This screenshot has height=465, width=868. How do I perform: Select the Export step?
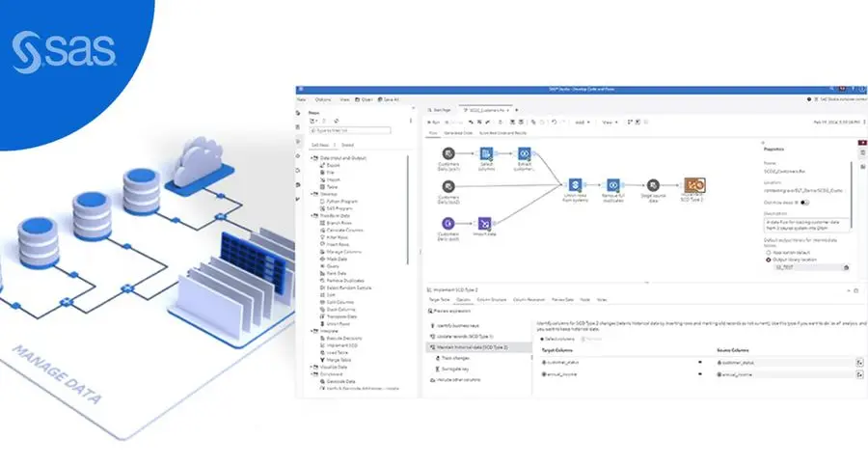pos(330,166)
